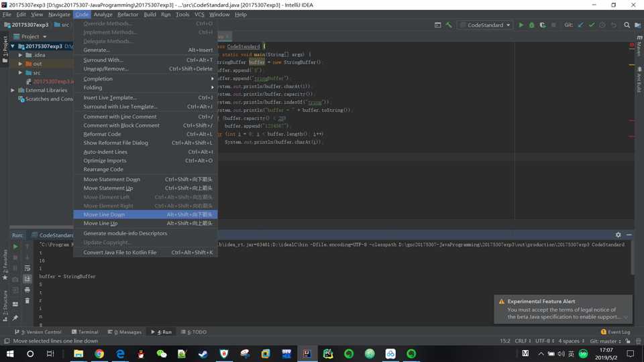Select Generate... menu item

[x=146, y=50]
